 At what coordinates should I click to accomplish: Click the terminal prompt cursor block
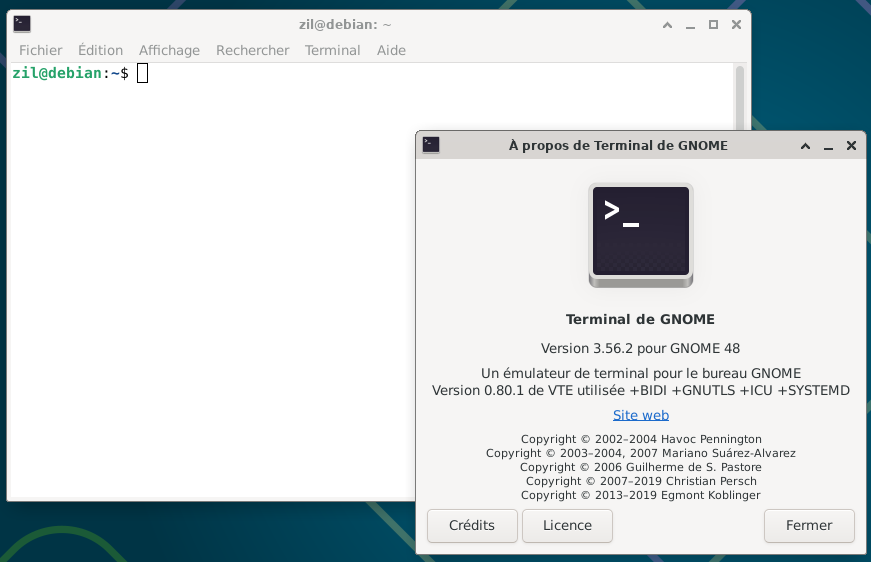click(143, 73)
